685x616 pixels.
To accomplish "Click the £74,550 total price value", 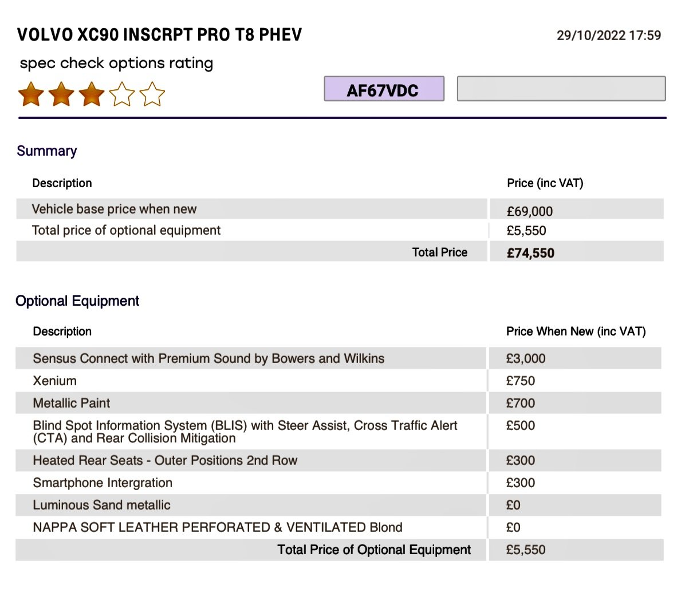I will pos(530,253).
